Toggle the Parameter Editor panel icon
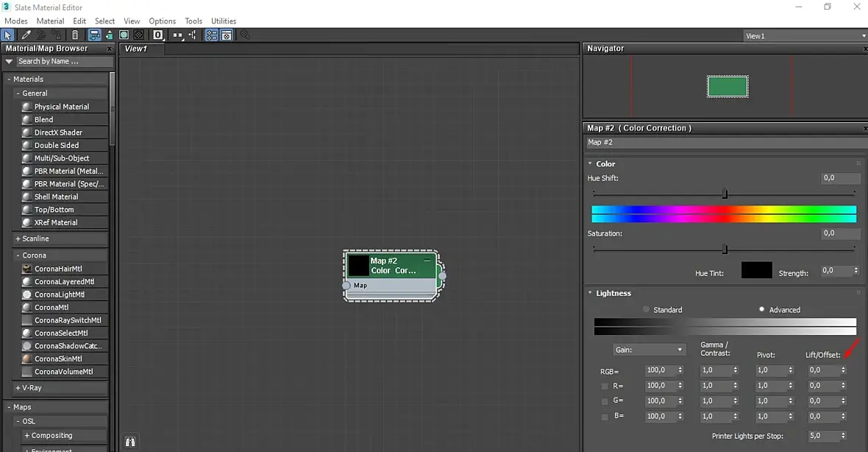 227,35
